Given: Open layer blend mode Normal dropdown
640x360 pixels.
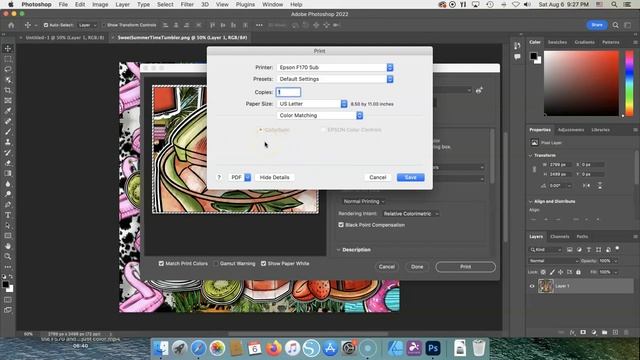Looking at the screenshot, I should [x=554, y=261].
